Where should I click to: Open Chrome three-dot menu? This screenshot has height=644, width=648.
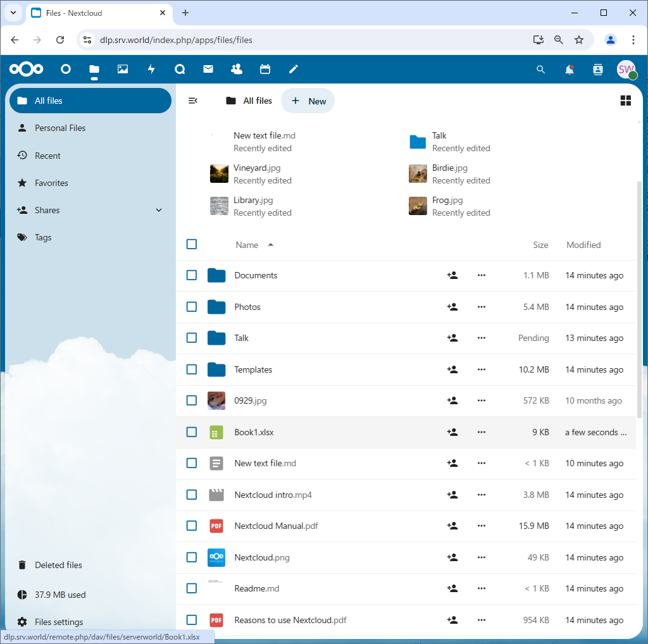coord(633,40)
